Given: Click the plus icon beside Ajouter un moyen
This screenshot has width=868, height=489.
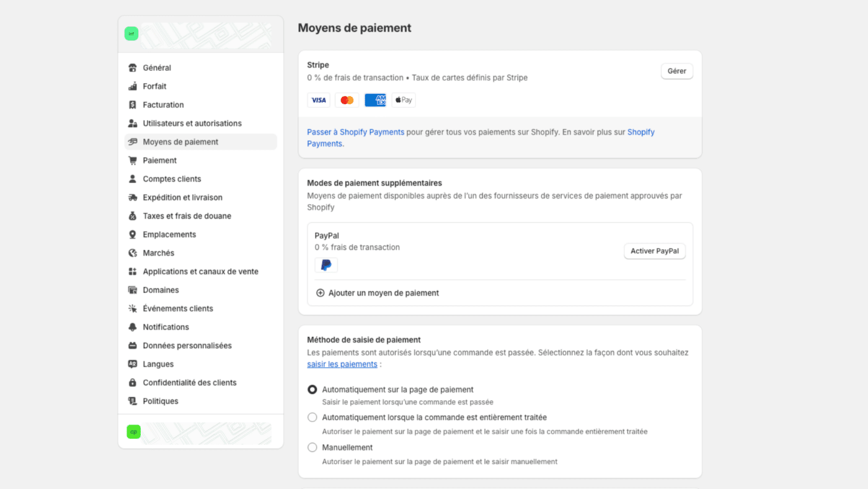Looking at the screenshot, I should tap(321, 293).
